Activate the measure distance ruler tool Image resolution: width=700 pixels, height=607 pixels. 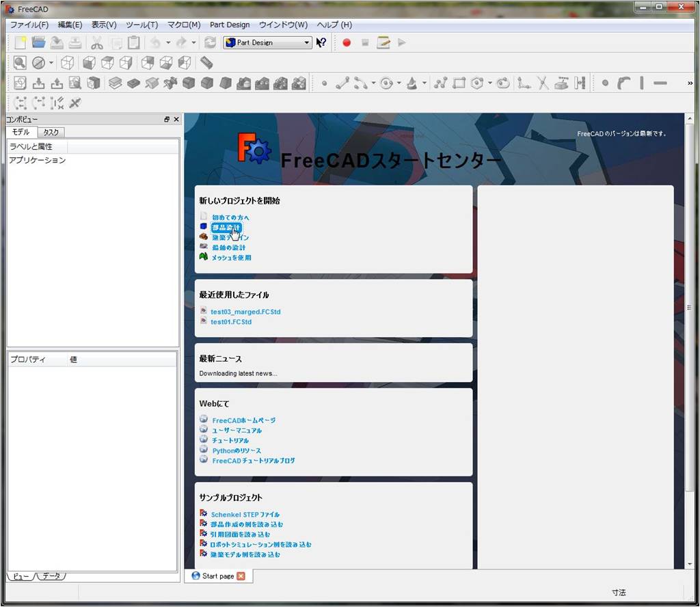[206, 63]
